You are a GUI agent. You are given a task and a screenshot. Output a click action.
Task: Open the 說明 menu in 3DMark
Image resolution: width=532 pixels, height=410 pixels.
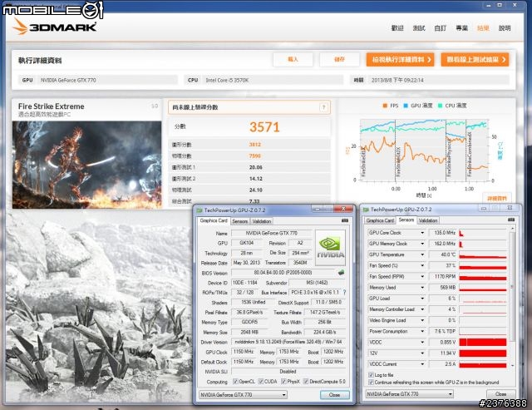(x=505, y=28)
